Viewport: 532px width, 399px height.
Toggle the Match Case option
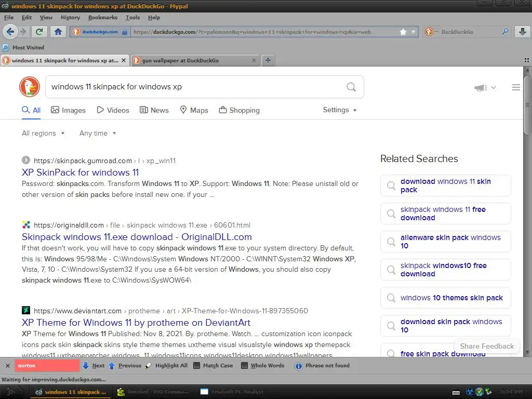pos(212,366)
